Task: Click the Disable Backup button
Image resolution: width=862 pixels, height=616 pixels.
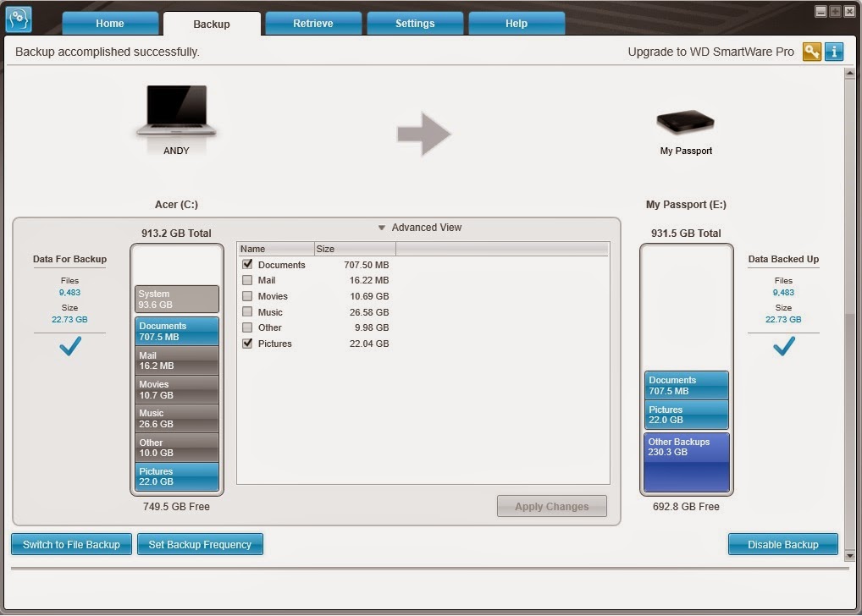Action: pyautogui.click(x=783, y=544)
